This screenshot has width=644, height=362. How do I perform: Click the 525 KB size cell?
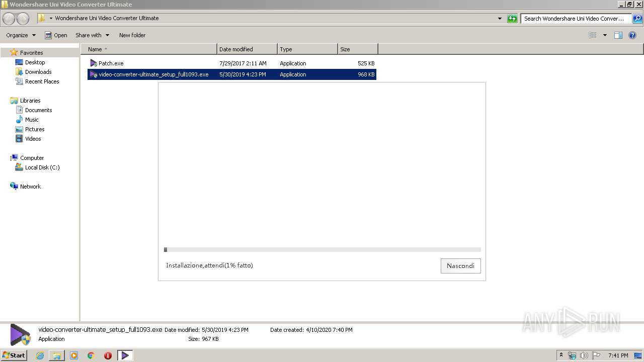click(x=366, y=63)
